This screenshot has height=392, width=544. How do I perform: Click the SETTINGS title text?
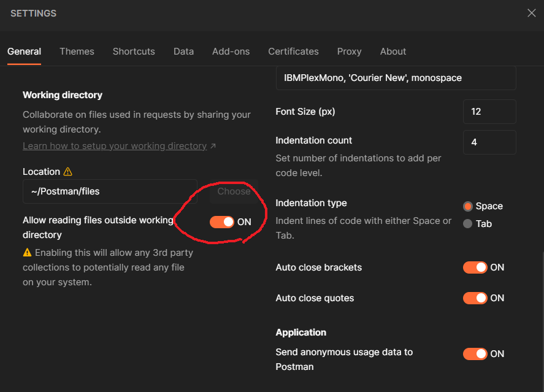(x=33, y=13)
